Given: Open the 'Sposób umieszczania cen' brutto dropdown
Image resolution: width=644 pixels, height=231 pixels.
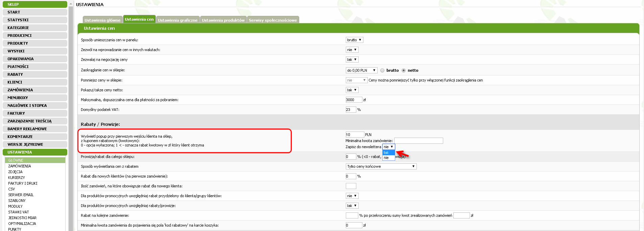Looking at the screenshot, I should point(354,40).
